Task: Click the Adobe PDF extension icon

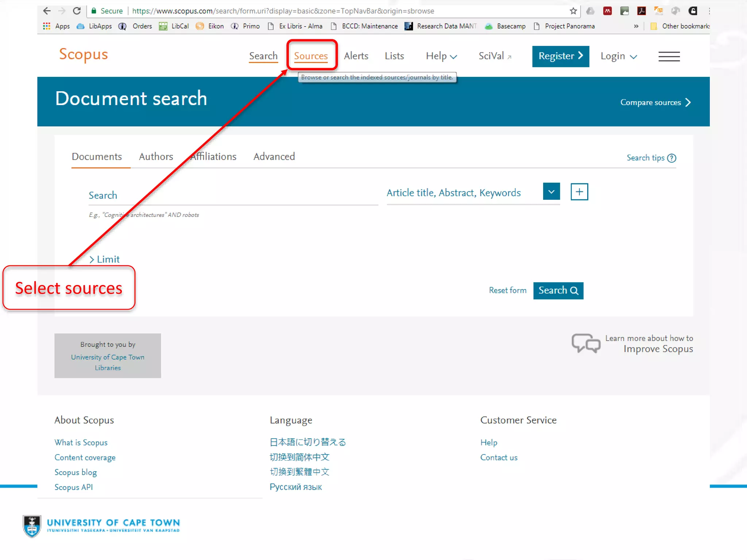Action: pos(641,11)
